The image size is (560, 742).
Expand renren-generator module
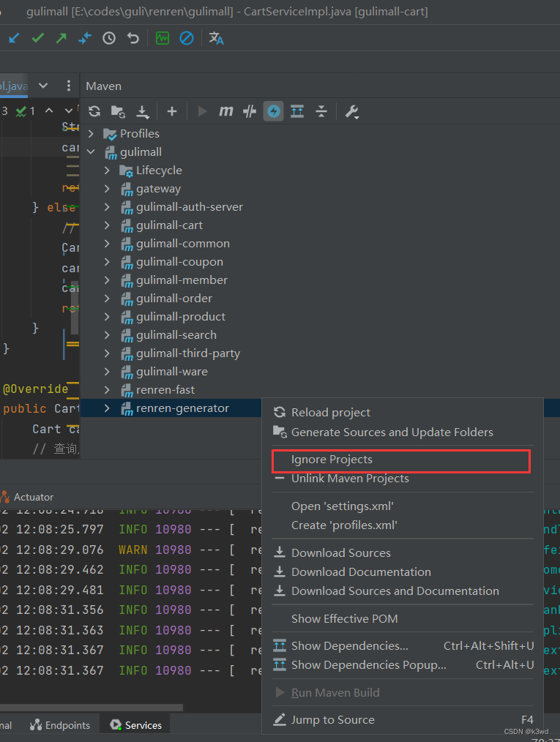[107, 408]
